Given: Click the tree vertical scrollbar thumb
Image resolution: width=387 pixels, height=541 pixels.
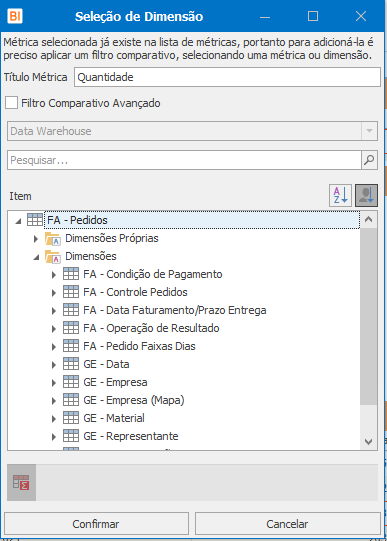Looking at the screenshot, I should click(x=368, y=316).
